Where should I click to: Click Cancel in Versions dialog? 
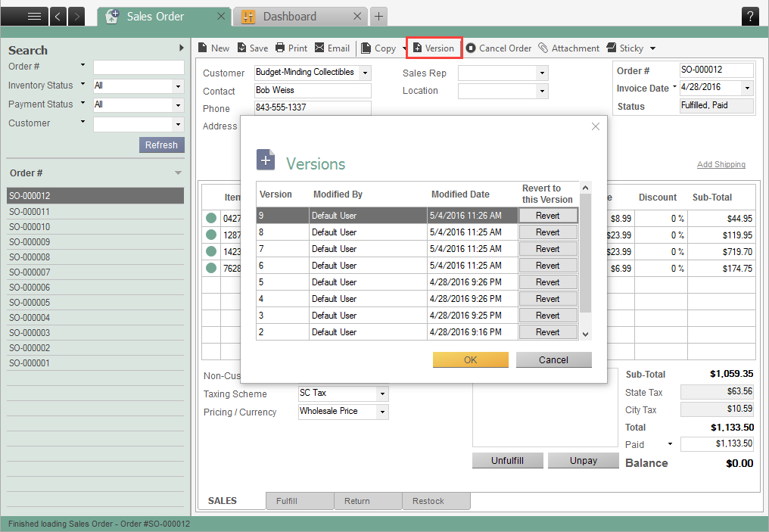pyautogui.click(x=554, y=360)
